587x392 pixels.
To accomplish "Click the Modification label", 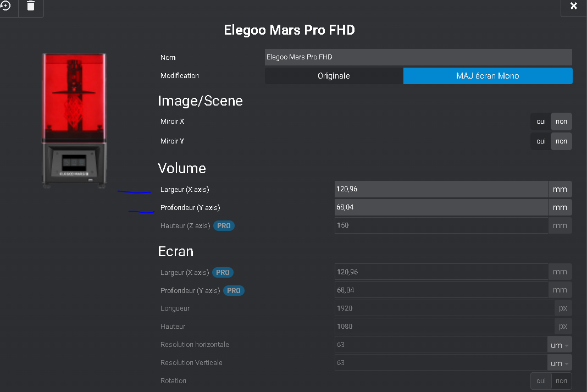I will click(x=180, y=76).
